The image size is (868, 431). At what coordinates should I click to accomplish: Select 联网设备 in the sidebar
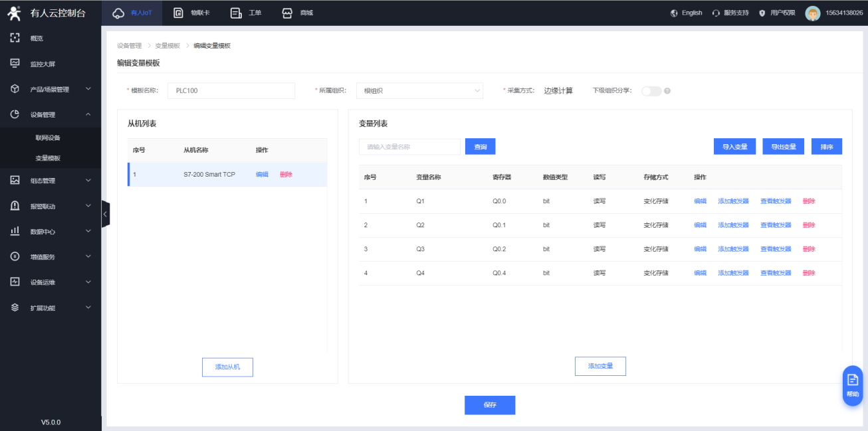[48, 137]
